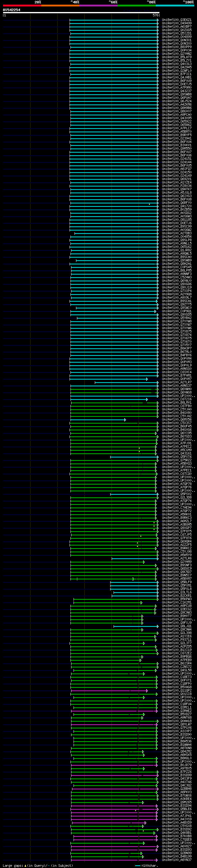
Task: Click the short cyan alignment bar of Q6MX56
Action: 98,420
